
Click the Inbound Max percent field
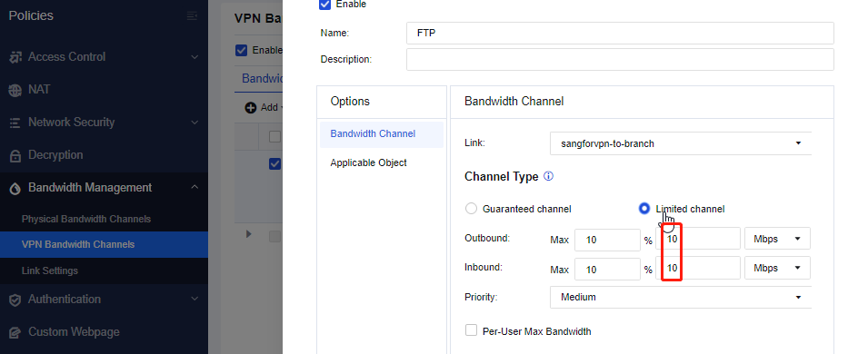click(607, 269)
